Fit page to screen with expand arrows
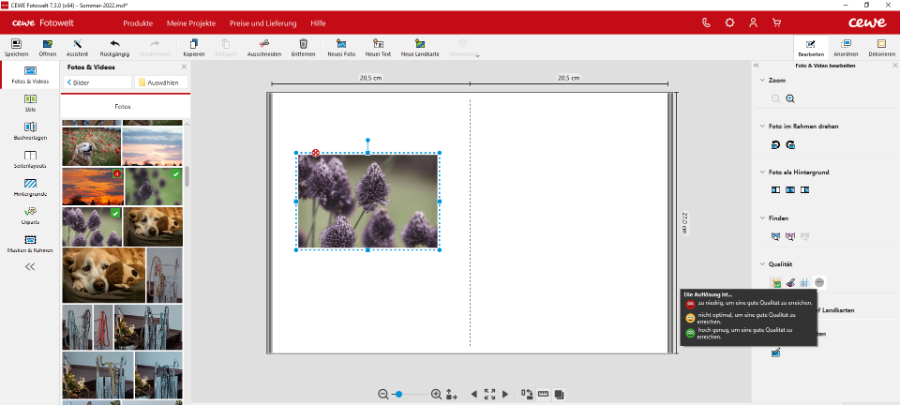Image resolution: width=900 pixels, height=405 pixels. pos(490,394)
